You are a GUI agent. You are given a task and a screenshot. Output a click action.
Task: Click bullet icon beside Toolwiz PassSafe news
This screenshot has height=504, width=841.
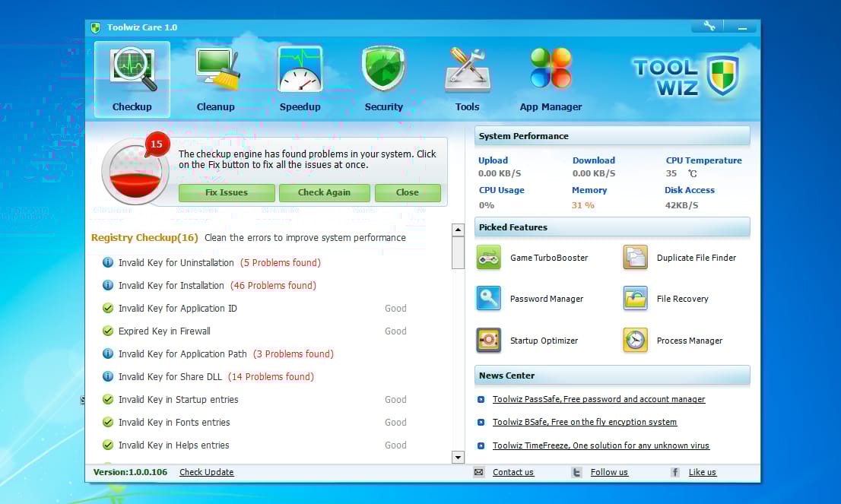(481, 399)
